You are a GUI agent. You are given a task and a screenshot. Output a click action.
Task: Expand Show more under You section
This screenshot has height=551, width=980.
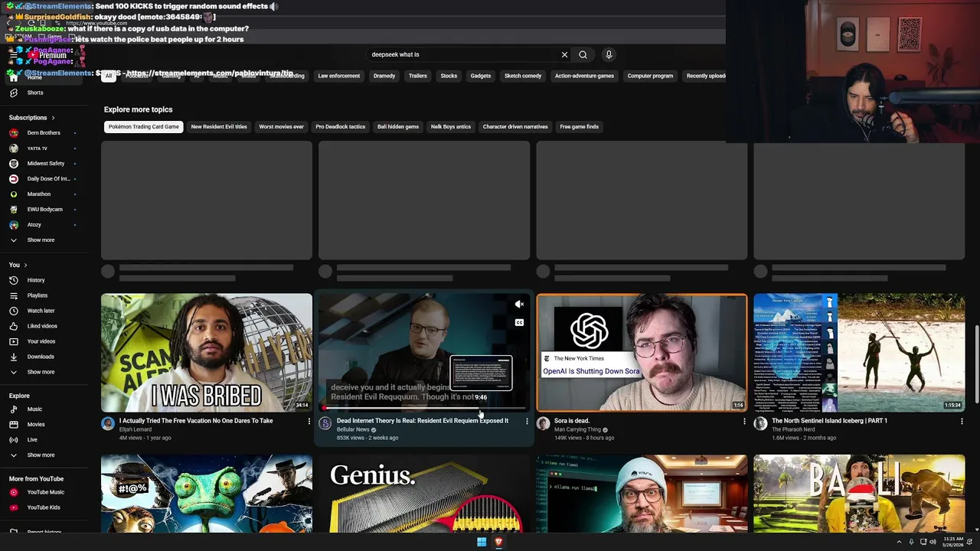(41, 372)
